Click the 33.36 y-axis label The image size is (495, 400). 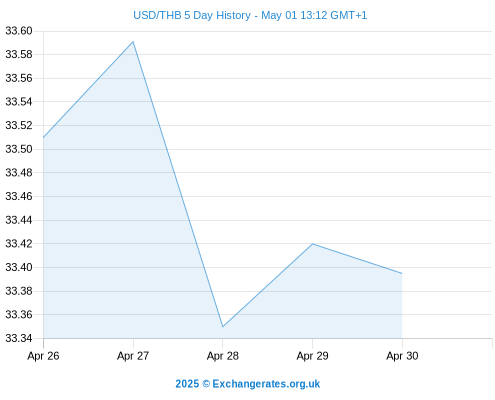tap(19, 314)
